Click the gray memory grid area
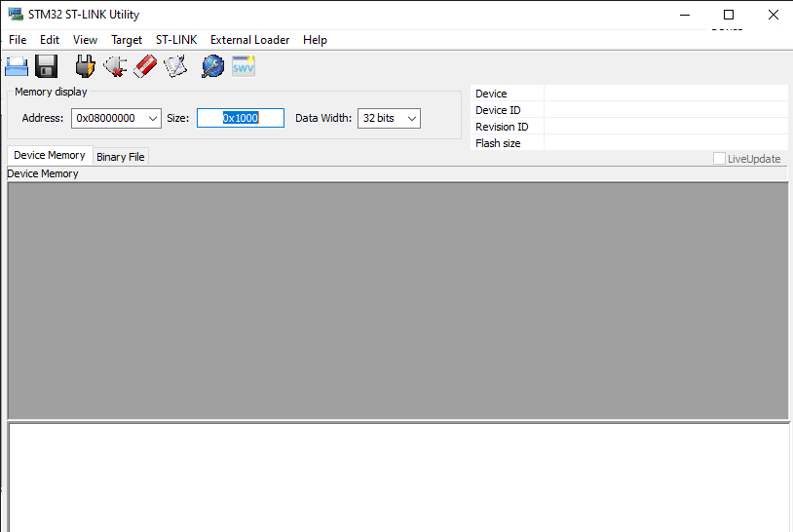 398,301
